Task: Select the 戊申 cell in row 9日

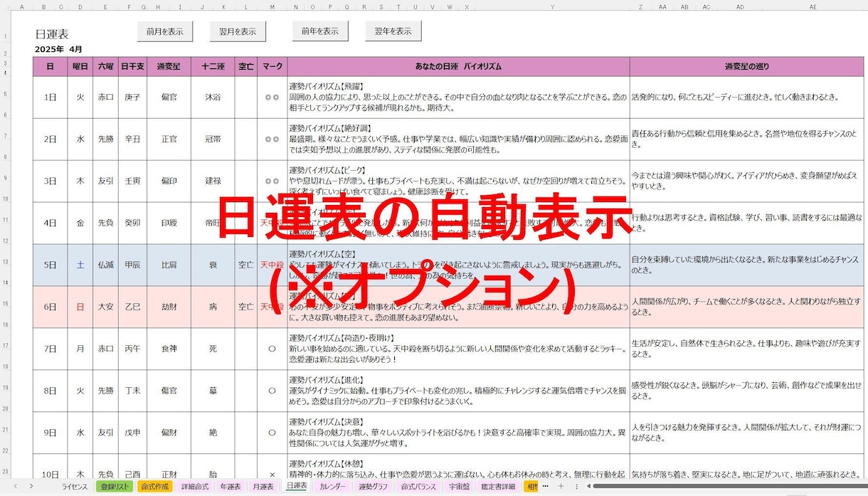Action: [132, 433]
